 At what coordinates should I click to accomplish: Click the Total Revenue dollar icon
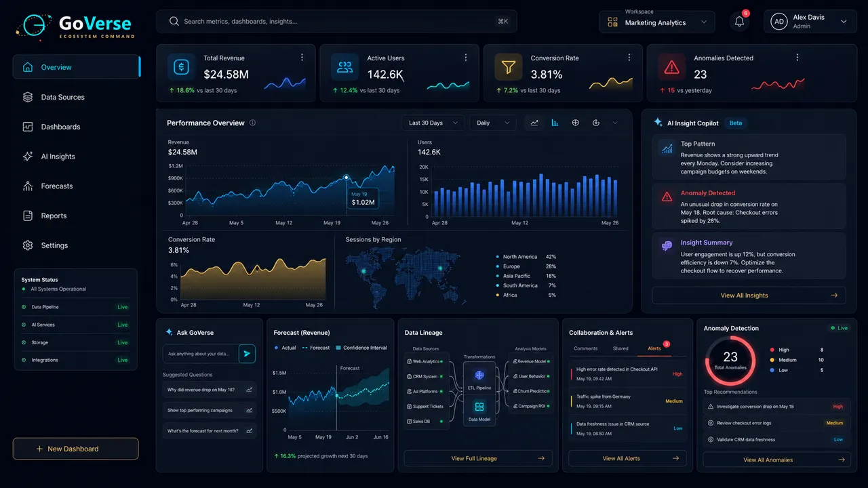pos(181,67)
